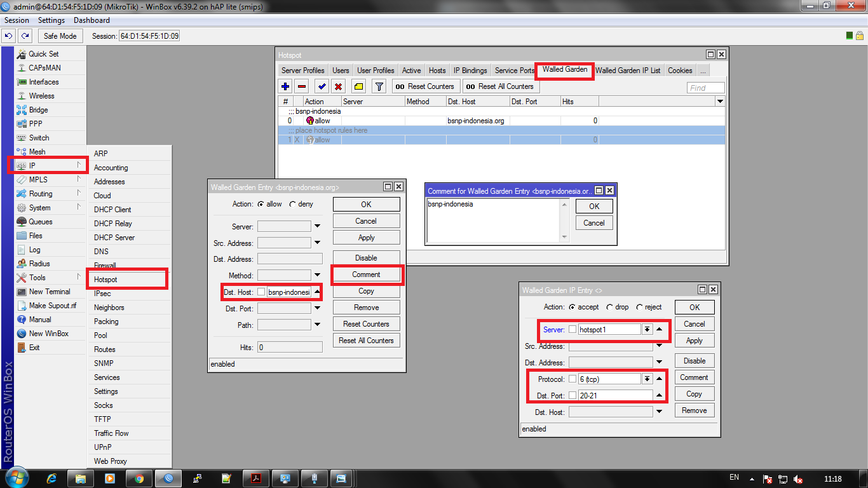Open the PPP sidebar item
This screenshot has height=488, width=868.
36,124
